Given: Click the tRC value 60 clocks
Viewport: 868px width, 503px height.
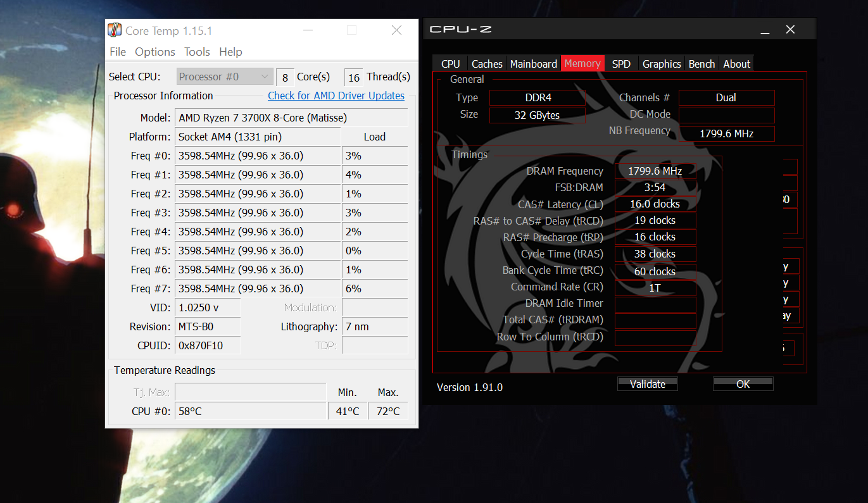Looking at the screenshot, I should [x=655, y=271].
